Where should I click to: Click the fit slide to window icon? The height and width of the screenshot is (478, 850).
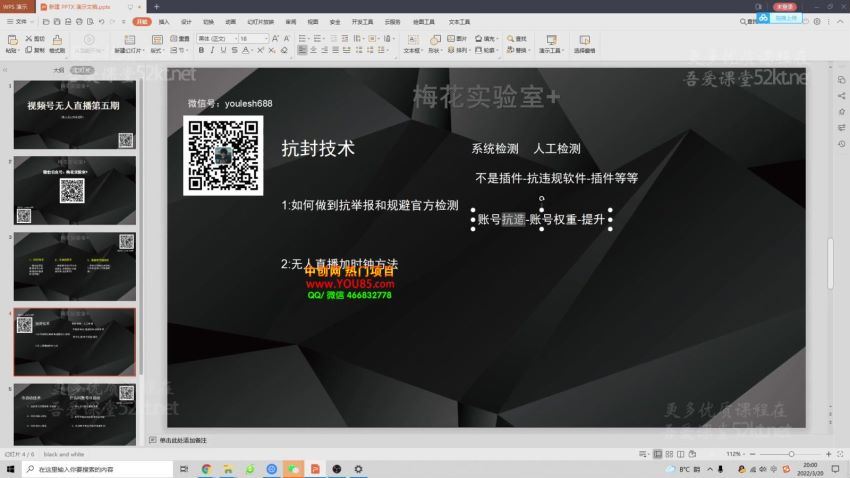click(840, 454)
